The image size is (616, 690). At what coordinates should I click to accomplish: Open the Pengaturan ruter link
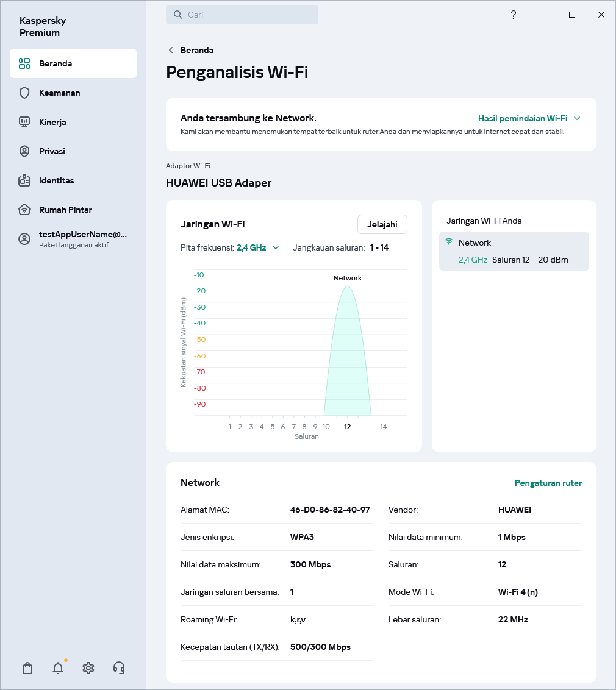point(548,483)
